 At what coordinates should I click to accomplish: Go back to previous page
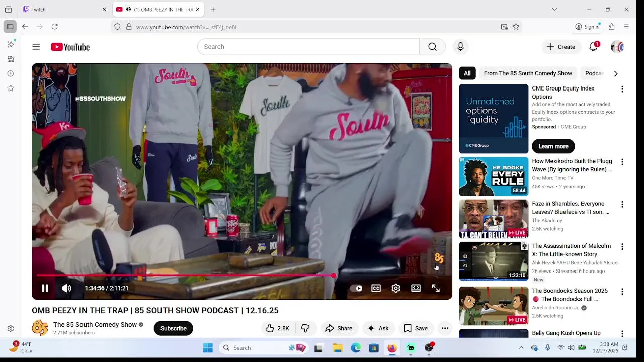point(25,27)
